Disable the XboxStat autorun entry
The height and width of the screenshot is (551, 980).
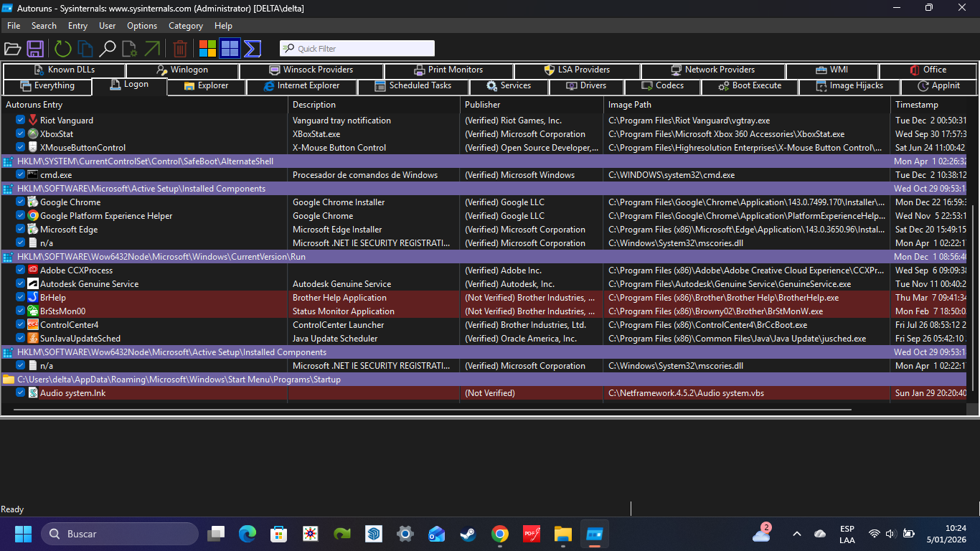click(x=21, y=134)
